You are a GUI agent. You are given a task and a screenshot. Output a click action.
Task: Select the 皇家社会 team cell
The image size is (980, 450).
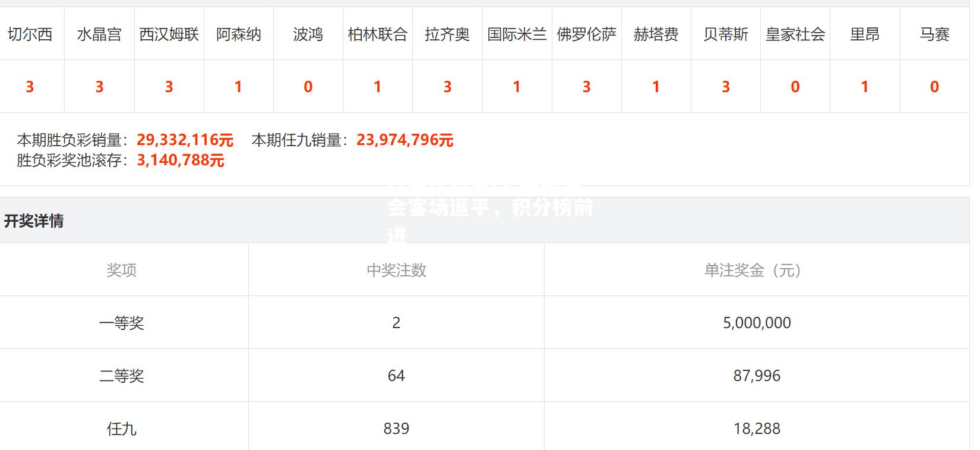[795, 34]
